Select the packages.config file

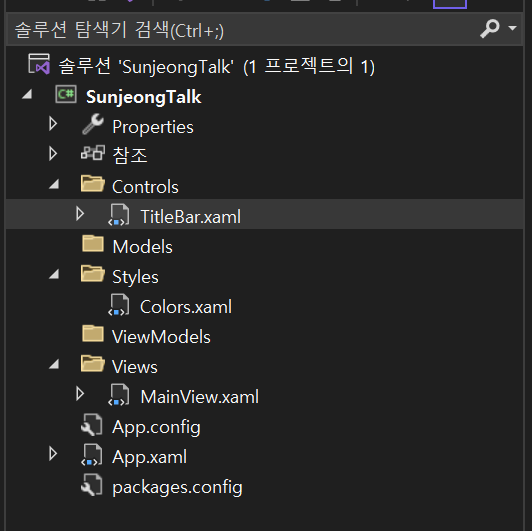pyautogui.click(x=177, y=488)
